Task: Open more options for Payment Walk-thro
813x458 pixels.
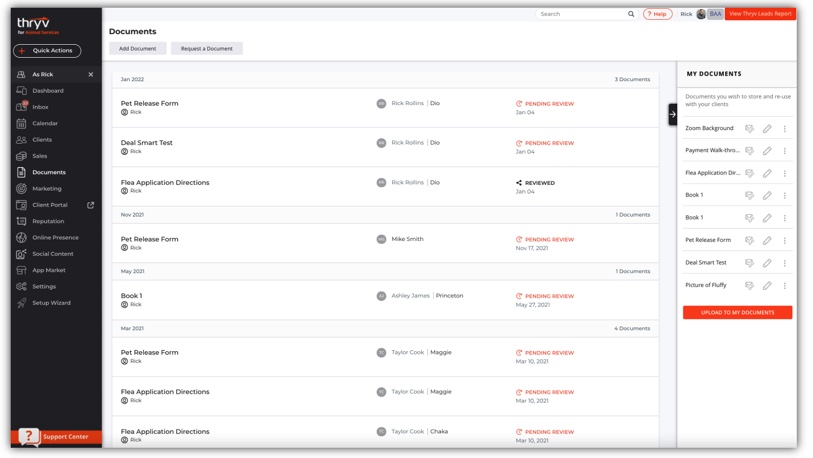Action: click(784, 151)
